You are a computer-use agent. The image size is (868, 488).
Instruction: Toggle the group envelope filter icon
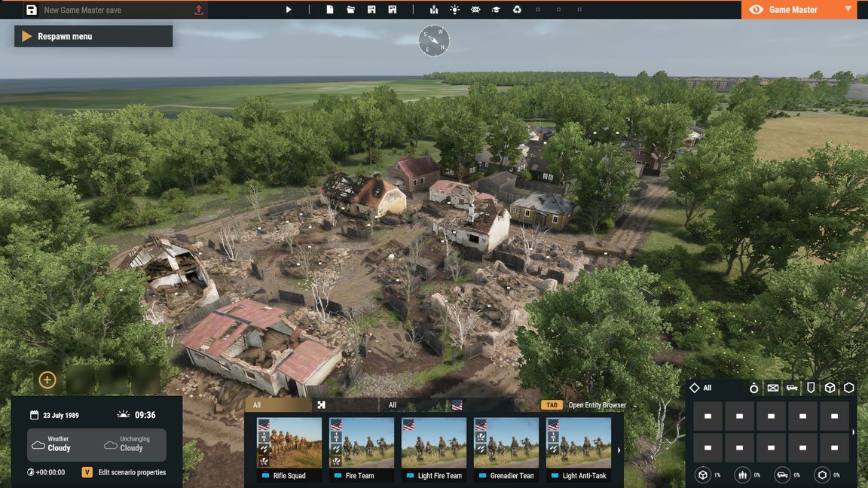coord(773,388)
